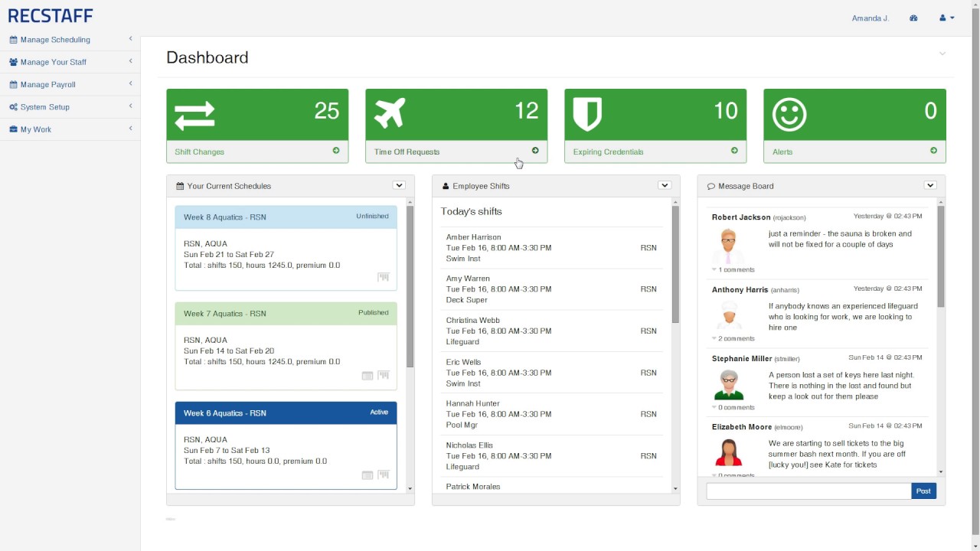The height and width of the screenshot is (551, 980).
Task: Open the Week 8 Aquatics - RSN schedule
Action: click(x=286, y=217)
